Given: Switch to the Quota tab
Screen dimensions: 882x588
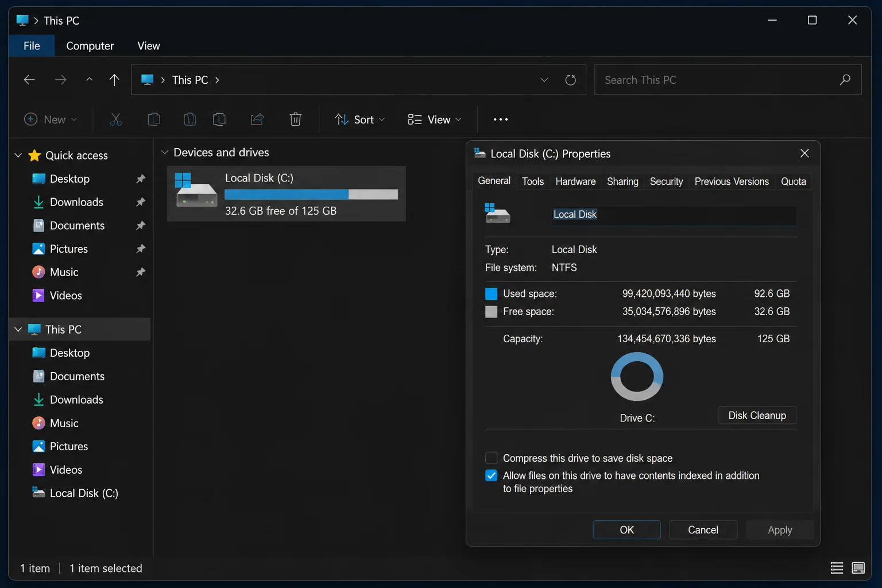Looking at the screenshot, I should 794,181.
